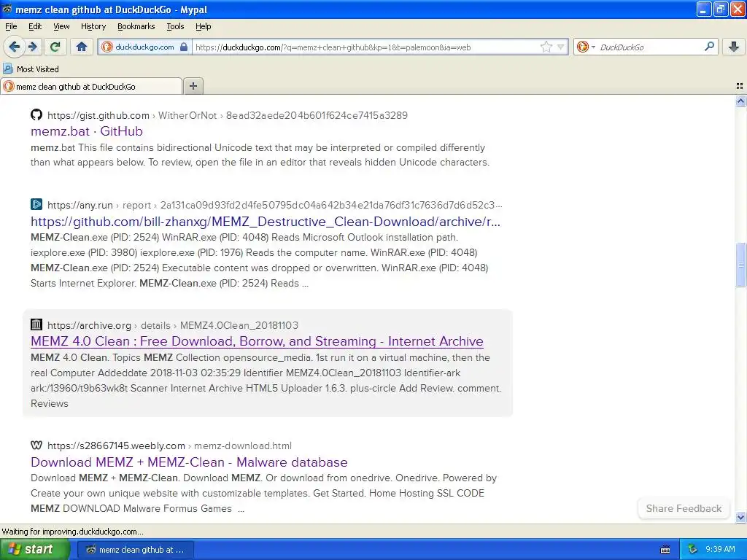Open the History menu
This screenshot has width=747, height=560.
point(93,26)
